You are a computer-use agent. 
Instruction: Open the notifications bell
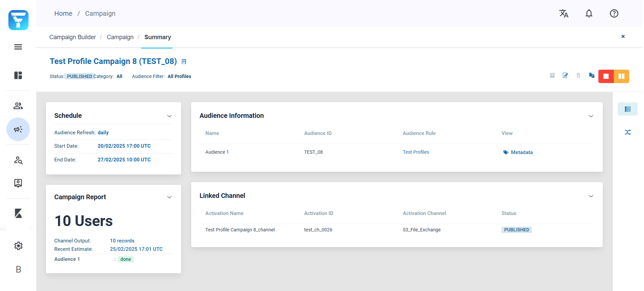pyautogui.click(x=589, y=13)
